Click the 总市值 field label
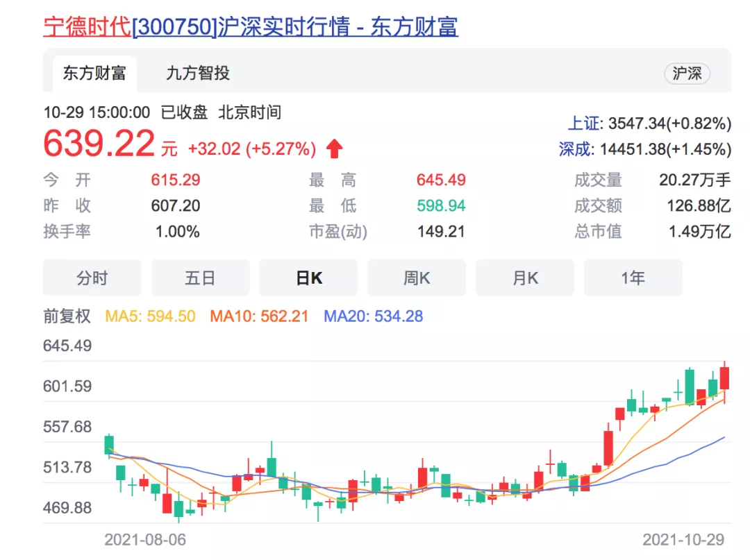The width and height of the screenshot is (750, 560). click(598, 232)
